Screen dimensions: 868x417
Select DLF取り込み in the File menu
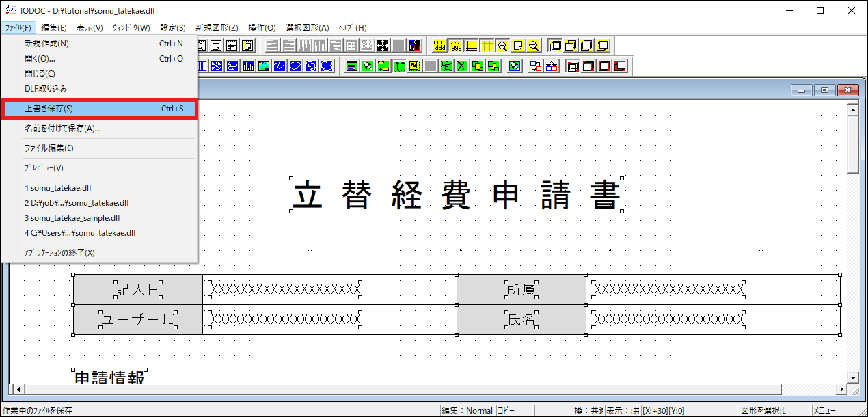coord(46,89)
